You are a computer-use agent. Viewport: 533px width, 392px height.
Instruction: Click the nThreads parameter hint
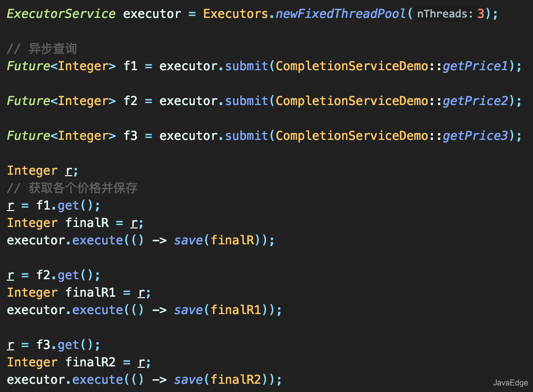445,14
